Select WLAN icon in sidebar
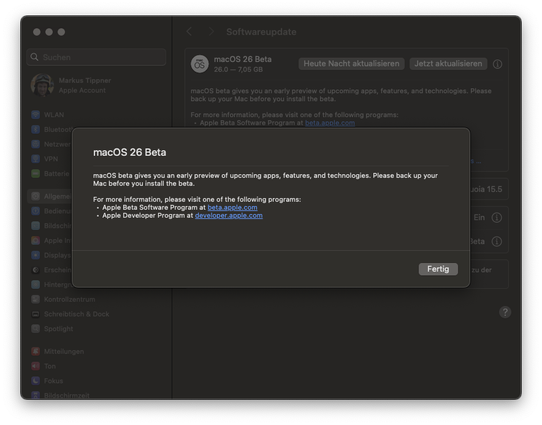The width and height of the screenshot is (542, 425). pos(35,115)
